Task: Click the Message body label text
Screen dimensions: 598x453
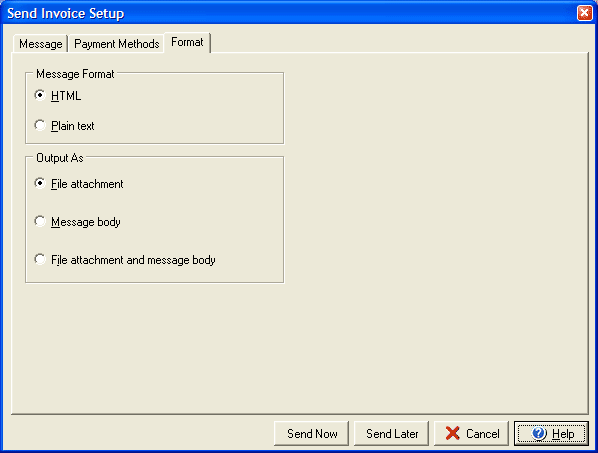Action: (x=86, y=222)
